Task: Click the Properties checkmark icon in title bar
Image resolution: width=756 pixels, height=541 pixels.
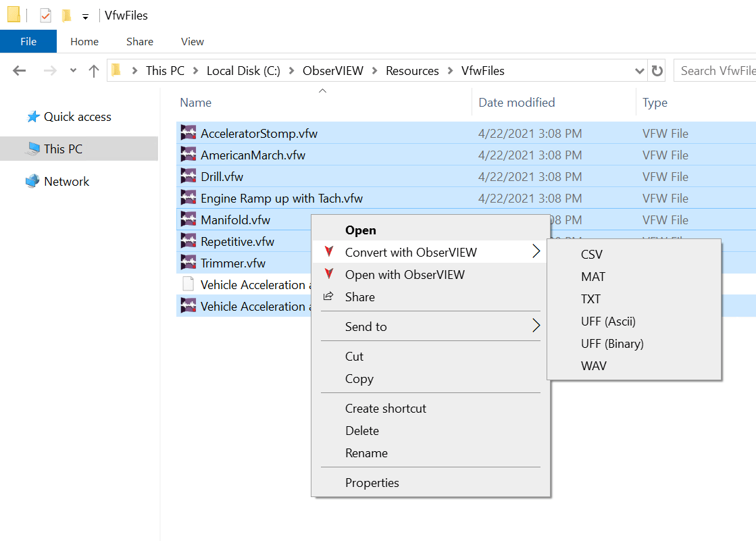Action: 45,16
